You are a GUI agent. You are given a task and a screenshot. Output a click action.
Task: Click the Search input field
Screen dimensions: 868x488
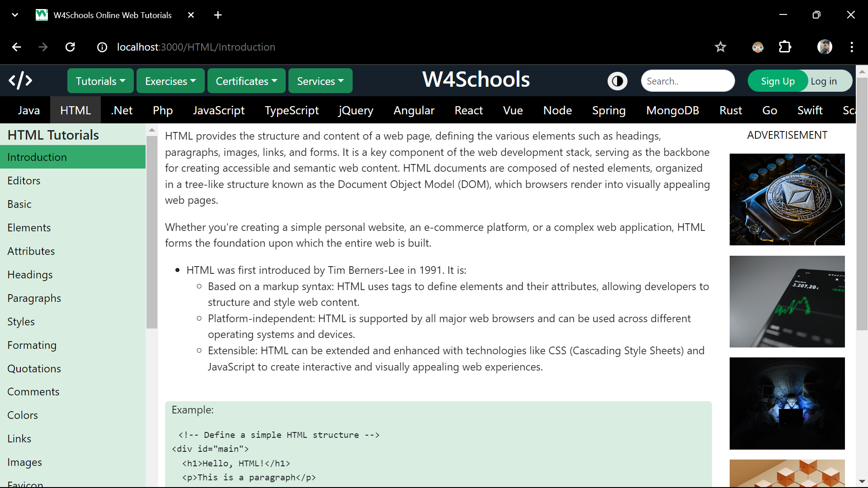(x=688, y=81)
